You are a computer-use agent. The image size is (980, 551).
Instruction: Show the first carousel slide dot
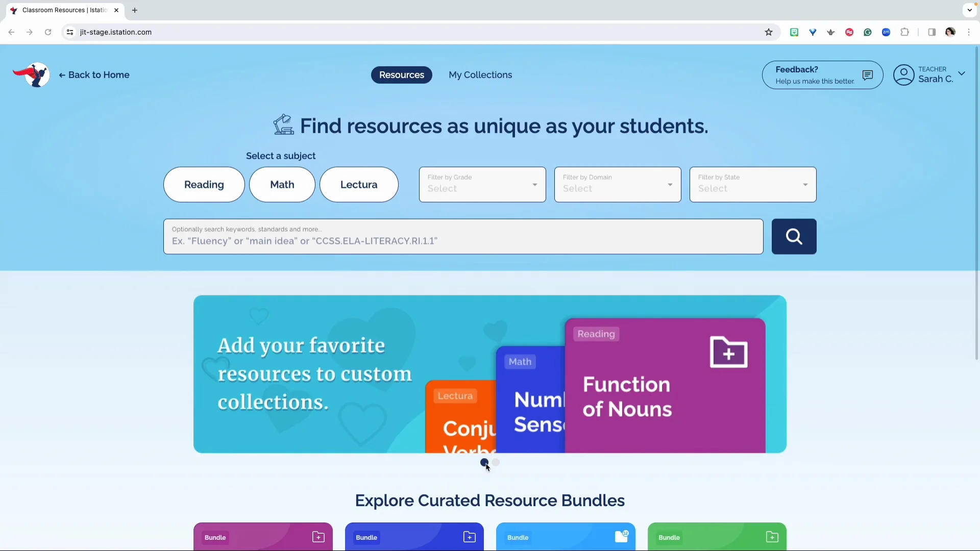coord(484,462)
